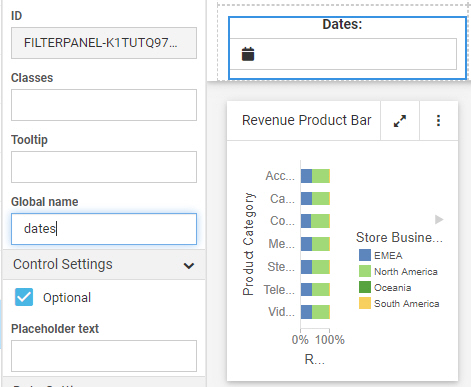The width and height of the screenshot is (471, 387).
Task: Click the Classes input field
Action: [x=104, y=105]
